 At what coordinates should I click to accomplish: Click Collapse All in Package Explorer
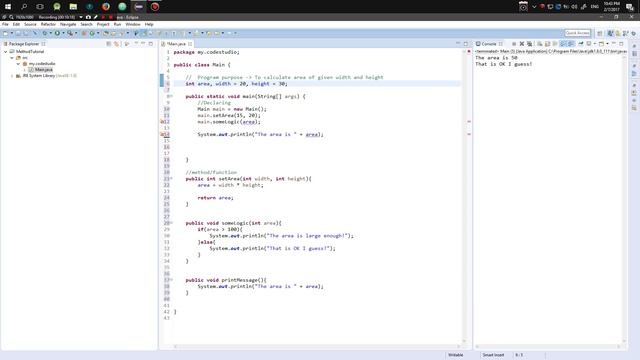pyautogui.click(x=109, y=44)
